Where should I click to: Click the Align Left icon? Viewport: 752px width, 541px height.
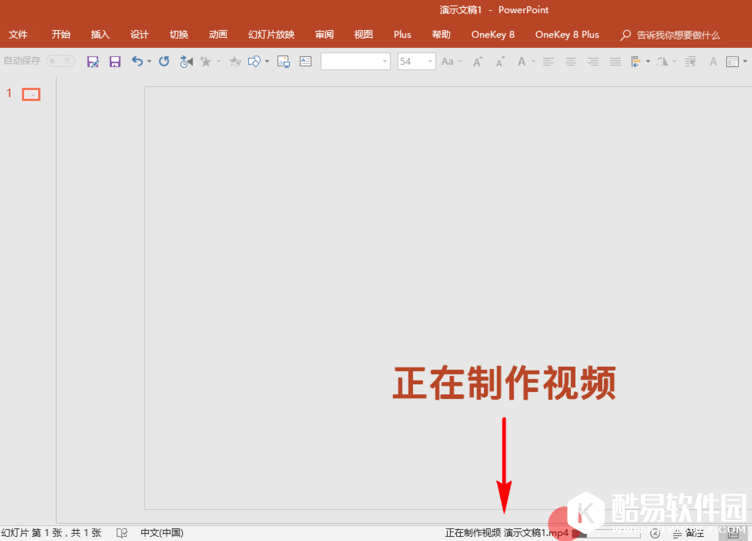click(548, 61)
